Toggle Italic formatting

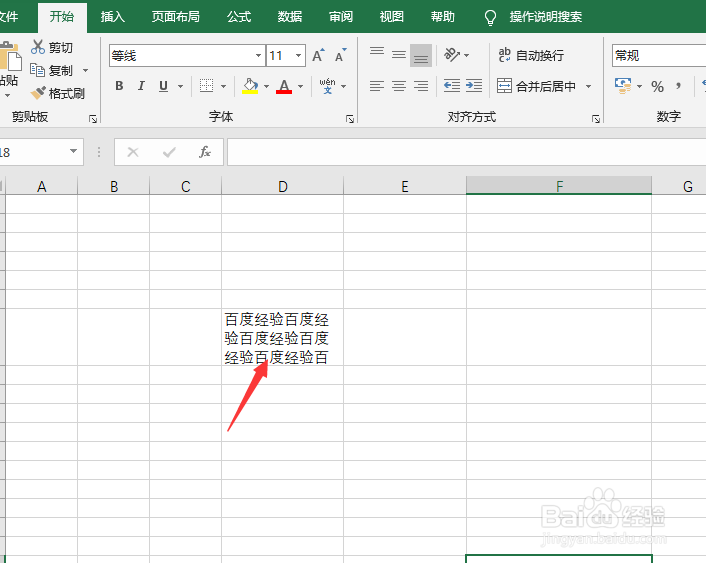click(141, 86)
